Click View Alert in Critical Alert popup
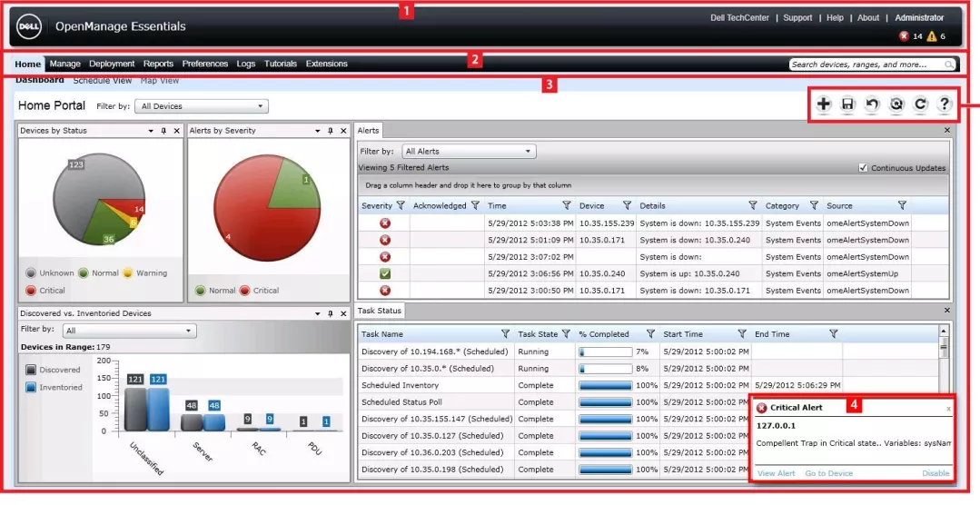Image resolution: width=980 pixels, height=505 pixels. (x=777, y=474)
